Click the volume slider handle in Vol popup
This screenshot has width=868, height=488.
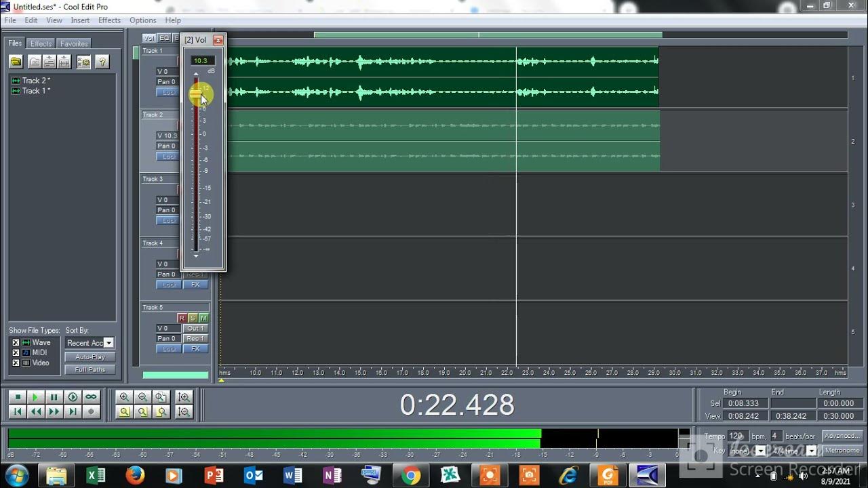point(196,95)
